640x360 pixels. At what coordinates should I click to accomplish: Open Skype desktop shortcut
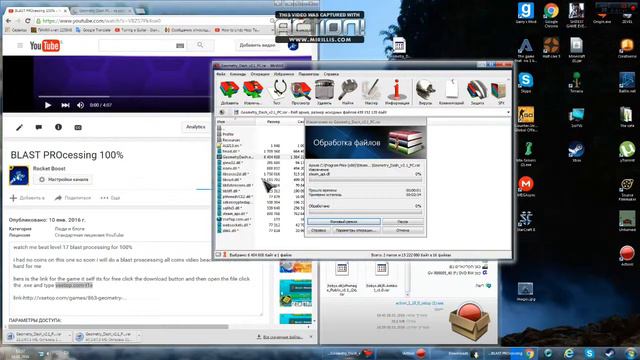click(x=526, y=82)
